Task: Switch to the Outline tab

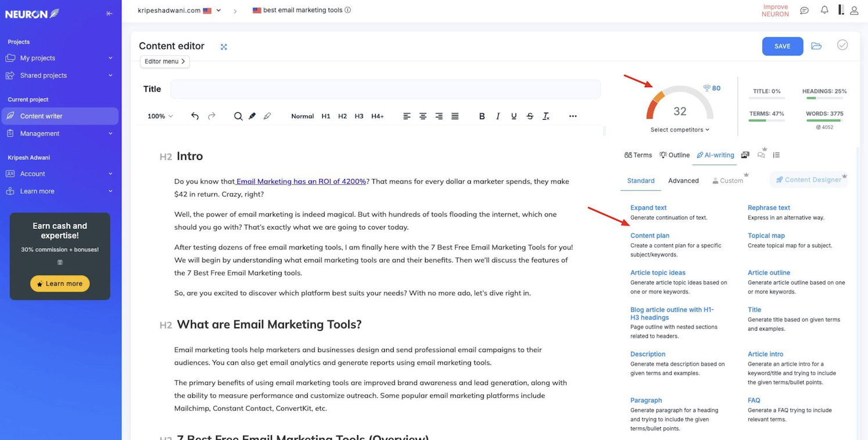Action: (674, 155)
